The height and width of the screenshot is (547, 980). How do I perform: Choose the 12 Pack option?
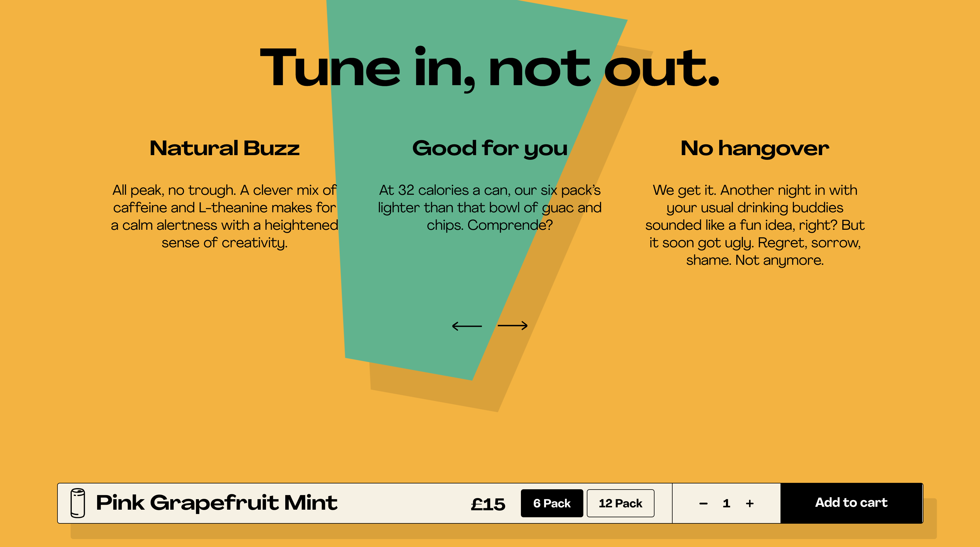click(x=620, y=503)
